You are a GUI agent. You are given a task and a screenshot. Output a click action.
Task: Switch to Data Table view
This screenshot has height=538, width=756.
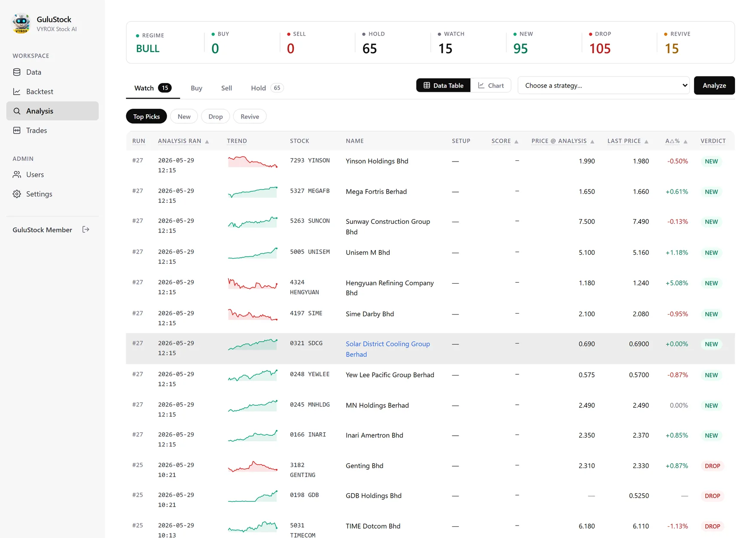443,85
